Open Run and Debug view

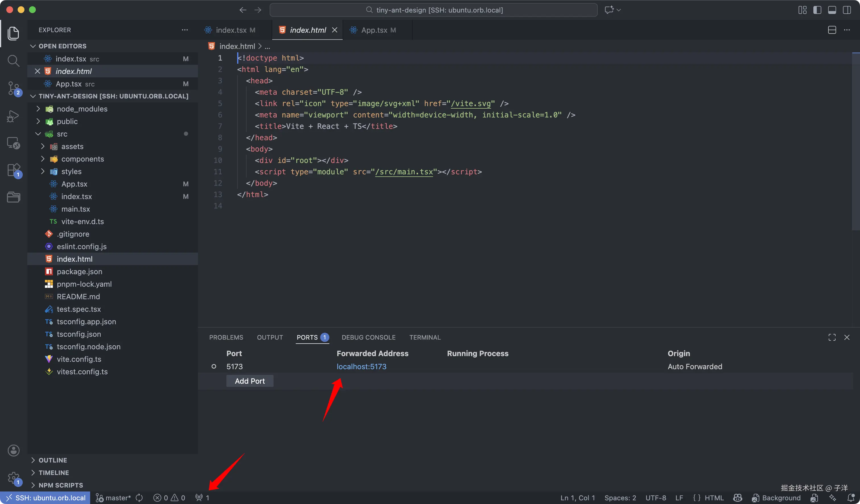tap(13, 116)
